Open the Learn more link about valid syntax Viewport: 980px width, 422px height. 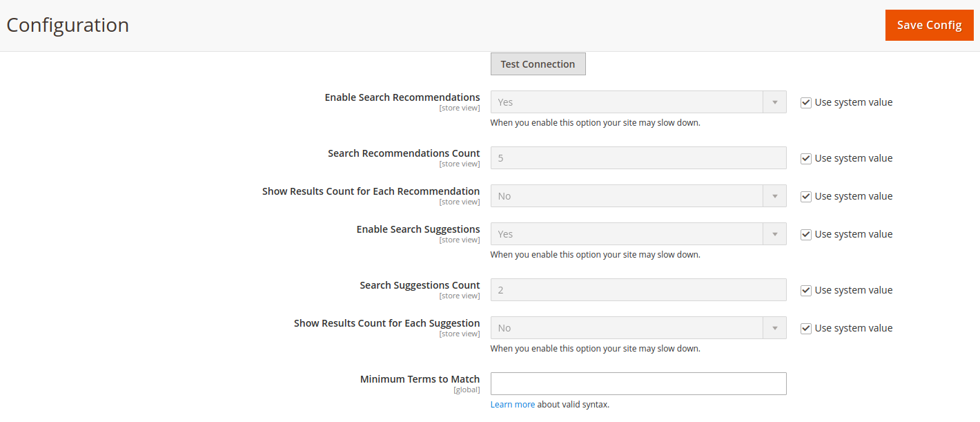[513, 404]
